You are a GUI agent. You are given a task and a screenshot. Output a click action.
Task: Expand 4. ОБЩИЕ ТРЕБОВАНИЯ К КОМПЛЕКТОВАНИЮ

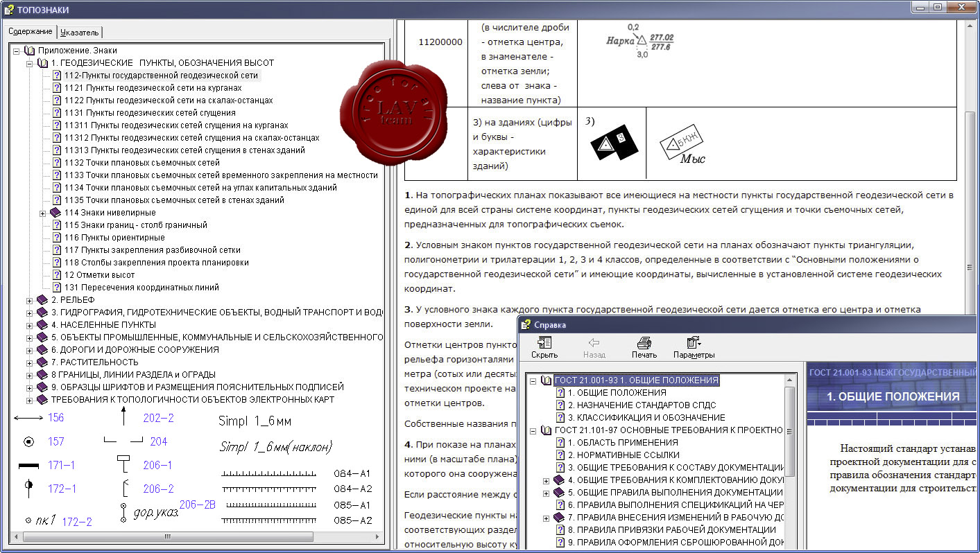click(x=546, y=480)
